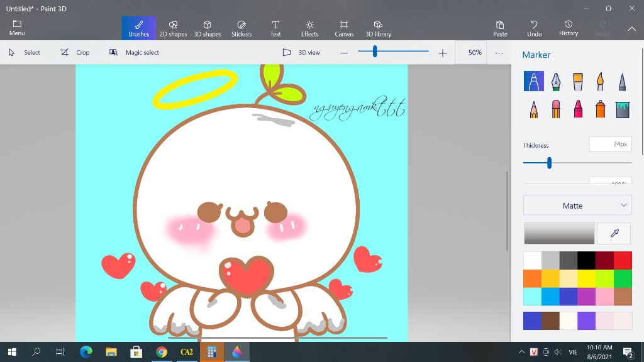Viewport: 644px width, 362px height.
Task: Select the Pixel pen tool
Action: coord(622,81)
